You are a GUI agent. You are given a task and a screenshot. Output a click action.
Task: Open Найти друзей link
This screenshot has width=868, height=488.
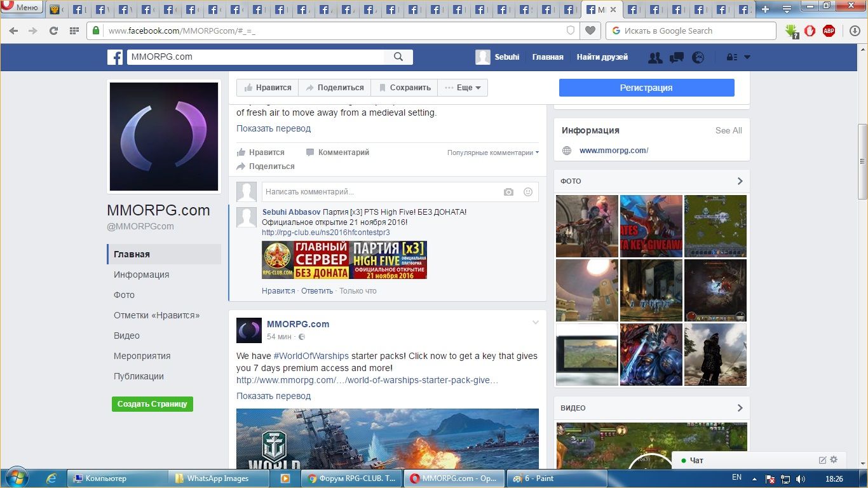tap(602, 57)
